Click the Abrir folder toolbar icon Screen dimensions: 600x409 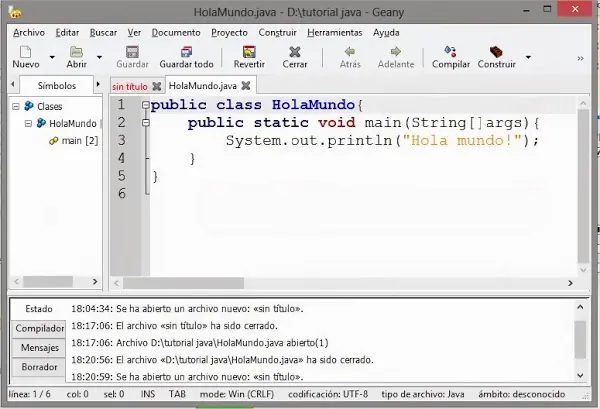pyautogui.click(x=76, y=52)
